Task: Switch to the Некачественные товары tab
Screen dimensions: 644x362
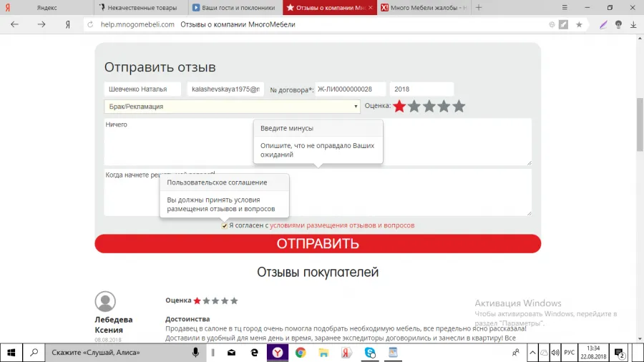Action: [142, 7]
